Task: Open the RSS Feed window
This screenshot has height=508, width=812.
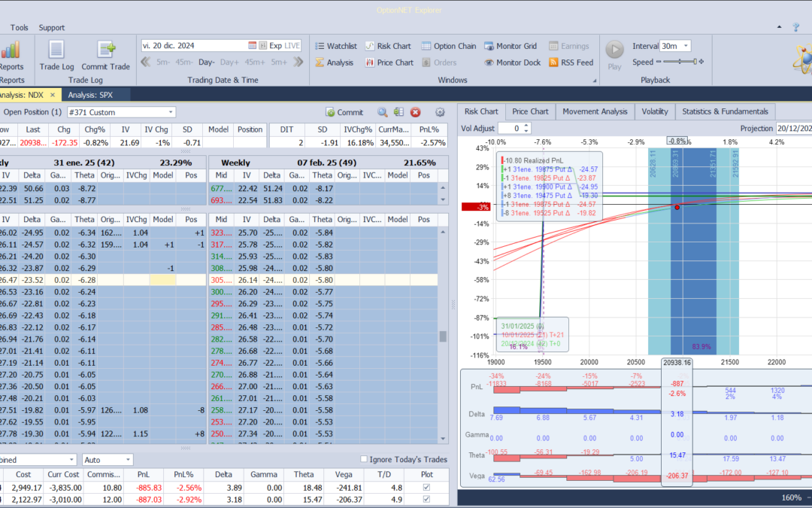Action: point(571,62)
